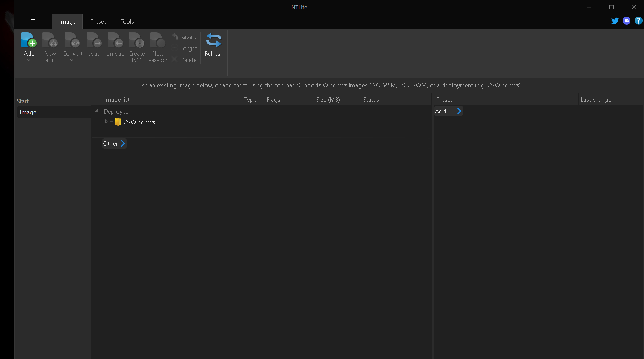Minimize the NTLite window

(x=589, y=7)
